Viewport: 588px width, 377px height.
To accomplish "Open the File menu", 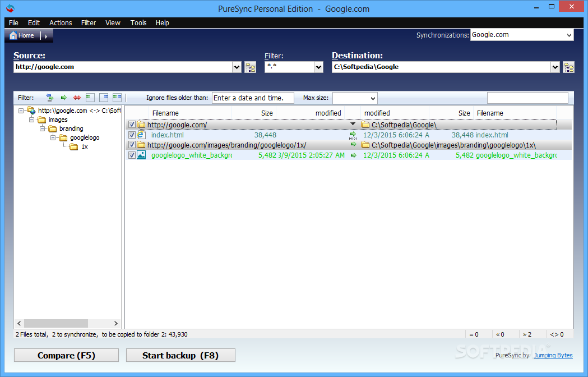I will click(x=13, y=23).
